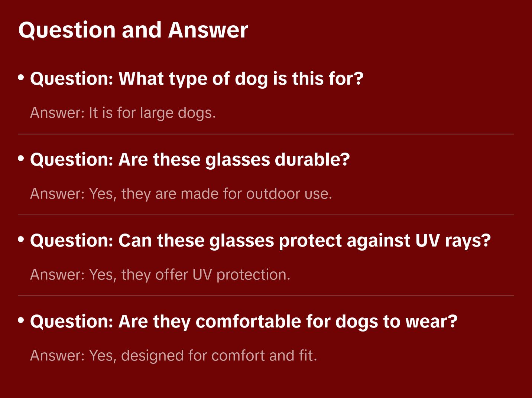The height and width of the screenshot is (398, 532).
Task: Select the question about UV rays protection
Action: point(260,241)
